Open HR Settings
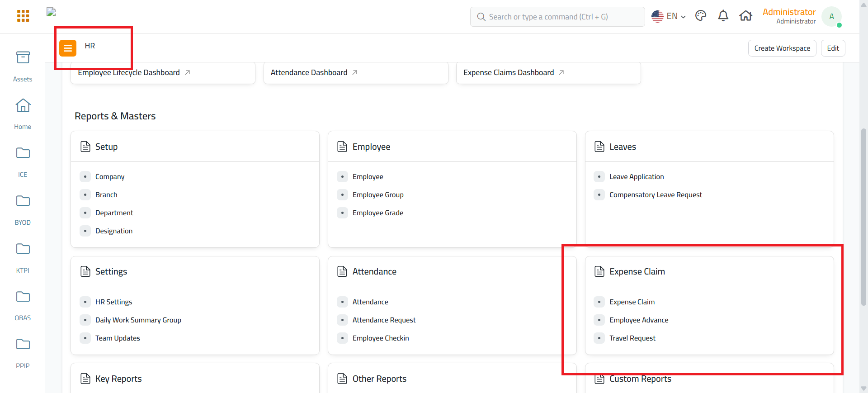The height and width of the screenshot is (393, 868). [114, 302]
